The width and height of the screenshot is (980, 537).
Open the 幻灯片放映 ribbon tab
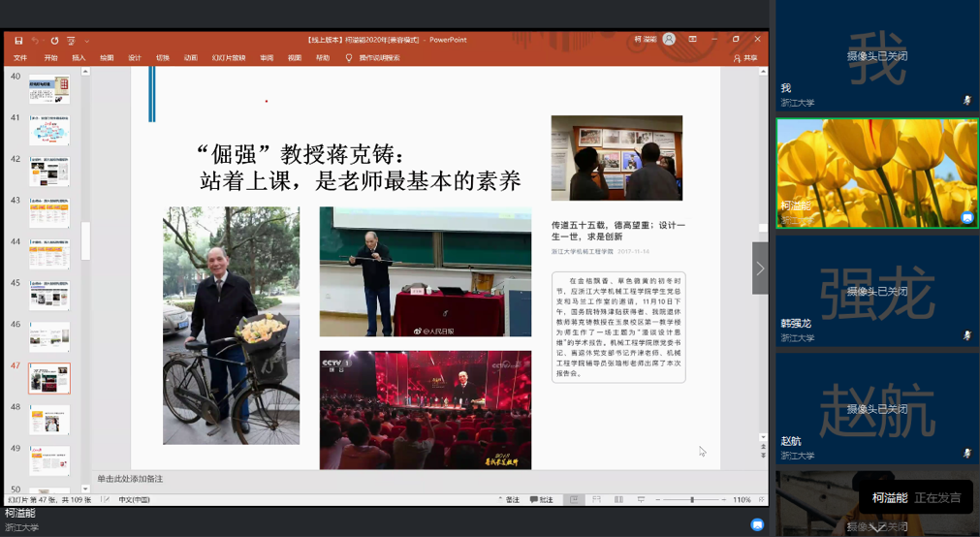(228, 58)
